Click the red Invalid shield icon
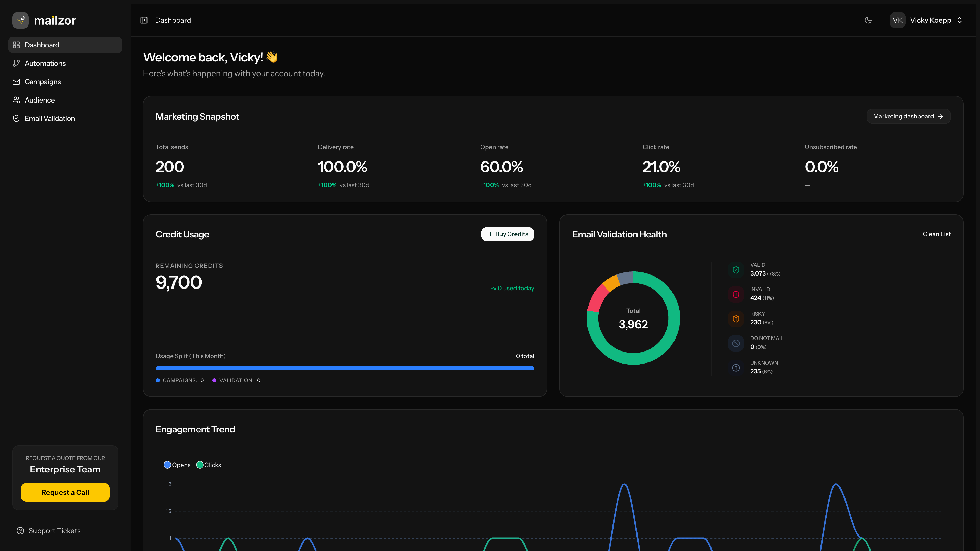 point(736,294)
